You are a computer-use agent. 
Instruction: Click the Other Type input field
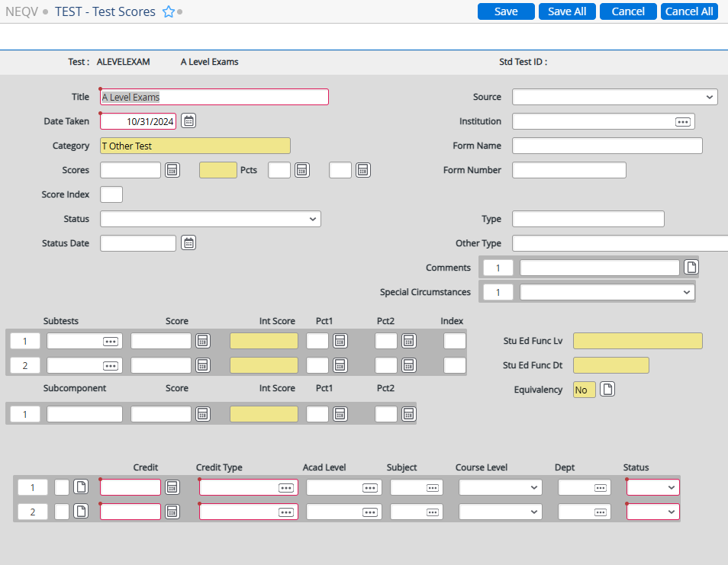(x=620, y=243)
